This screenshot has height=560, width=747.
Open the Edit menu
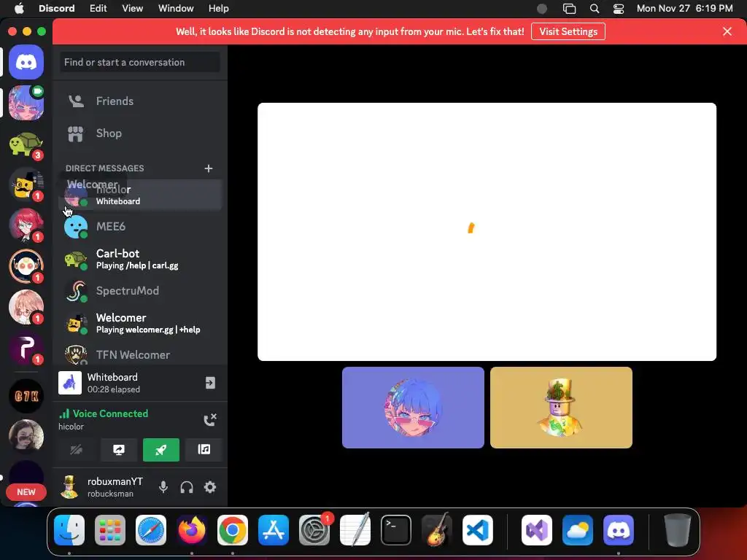pos(98,9)
